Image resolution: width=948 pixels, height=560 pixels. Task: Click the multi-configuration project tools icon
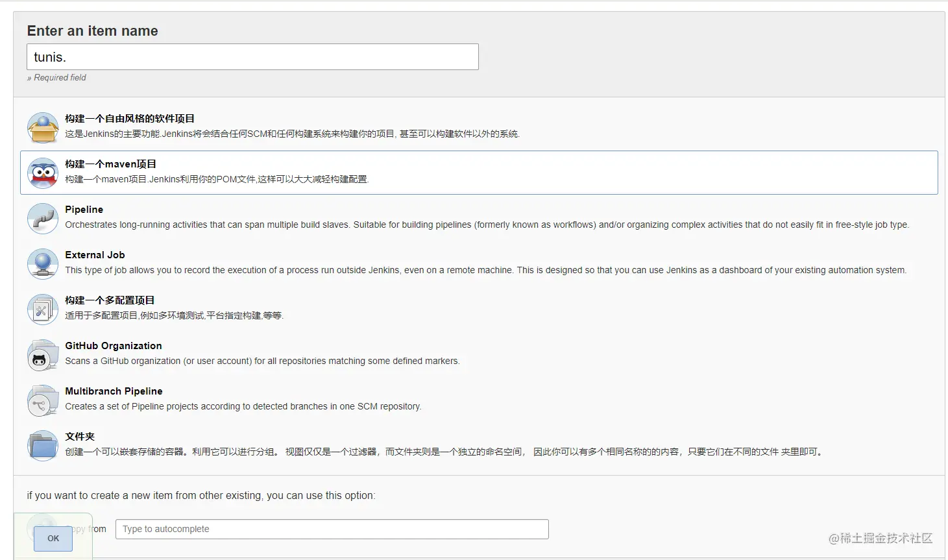[43, 309]
